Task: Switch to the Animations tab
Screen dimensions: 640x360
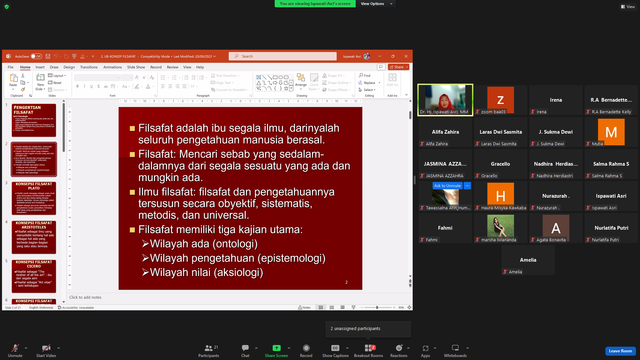Action: [x=112, y=67]
